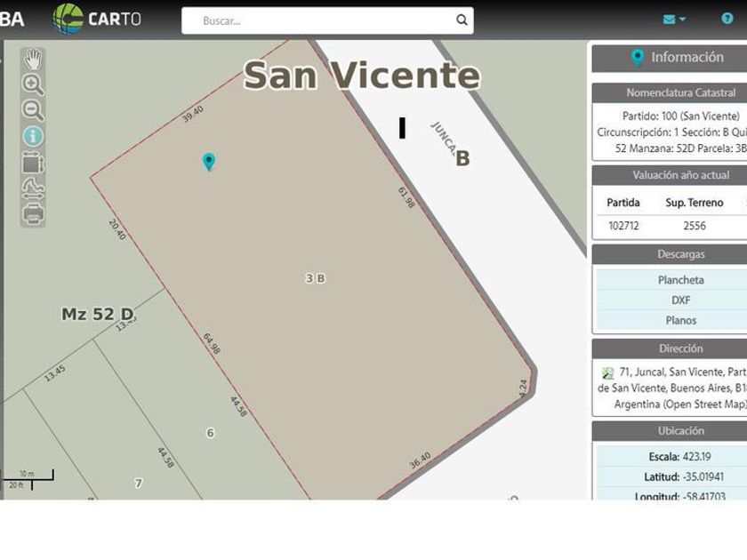This screenshot has height=560, width=747.
Task: Click the Nomenclatura Catastral section header
Action: coord(670,92)
